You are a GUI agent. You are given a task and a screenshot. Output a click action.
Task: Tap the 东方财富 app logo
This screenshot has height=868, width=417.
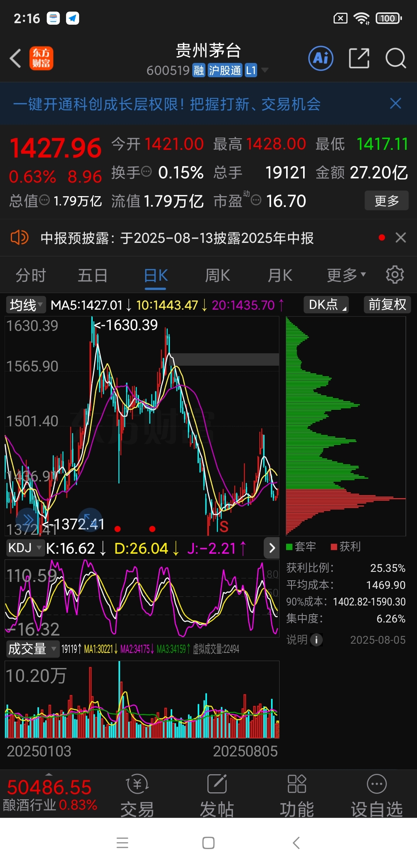click(x=41, y=58)
